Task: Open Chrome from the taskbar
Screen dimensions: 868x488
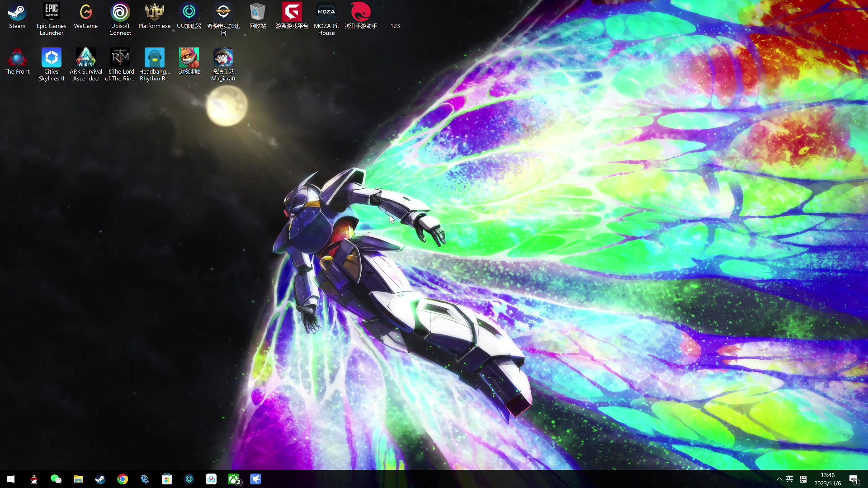Action: [123, 479]
